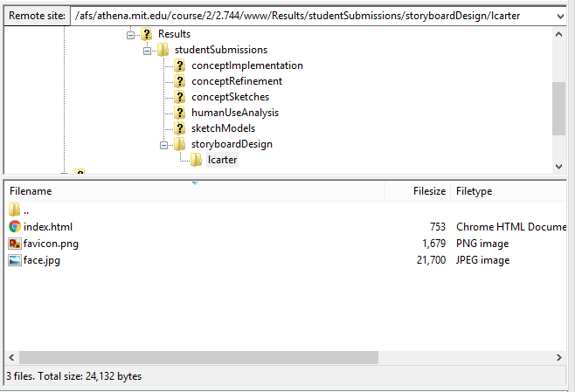Image resolution: width=575 pixels, height=392 pixels.
Task: Sort files by the Filename column header
Action: 31,190
